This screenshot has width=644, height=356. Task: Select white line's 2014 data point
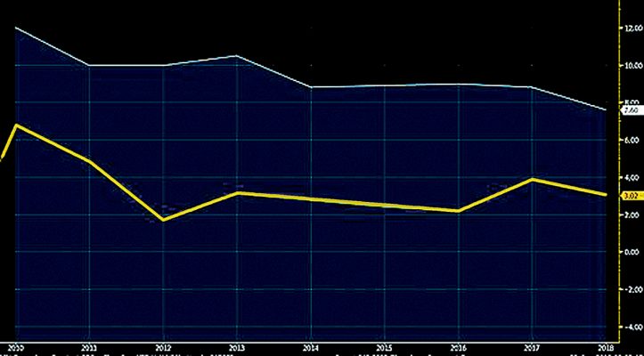[x=311, y=87]
